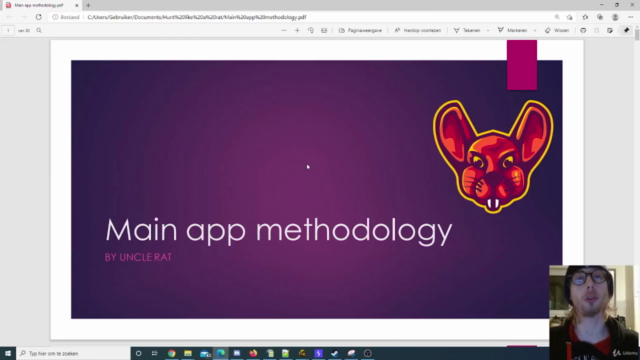
Task: Reload the PDF page in browser
Action: tap(38, 17)
